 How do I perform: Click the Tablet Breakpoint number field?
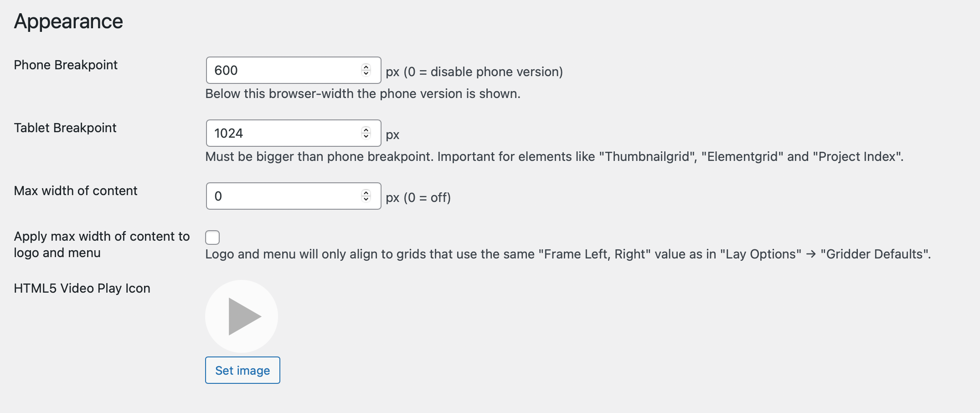283,133
